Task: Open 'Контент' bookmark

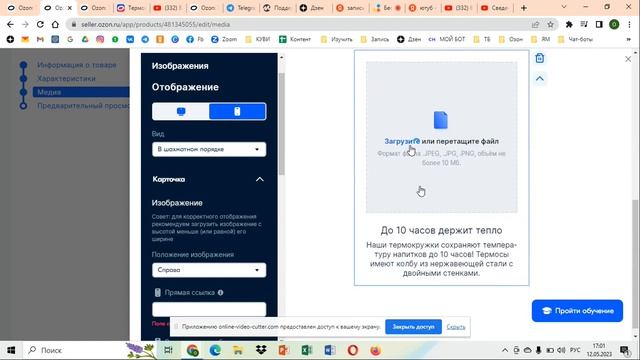Action: pyautogui.click(x=295, y=39)
